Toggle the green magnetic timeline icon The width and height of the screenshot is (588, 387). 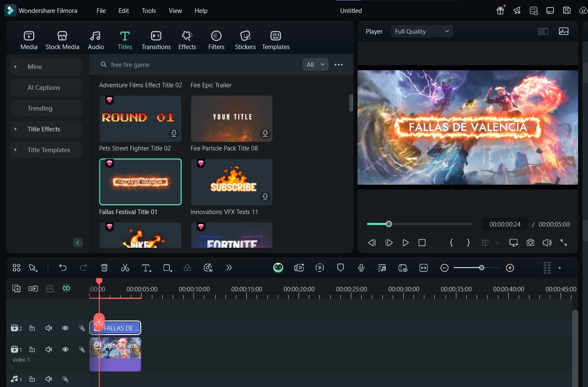point(66,288)
